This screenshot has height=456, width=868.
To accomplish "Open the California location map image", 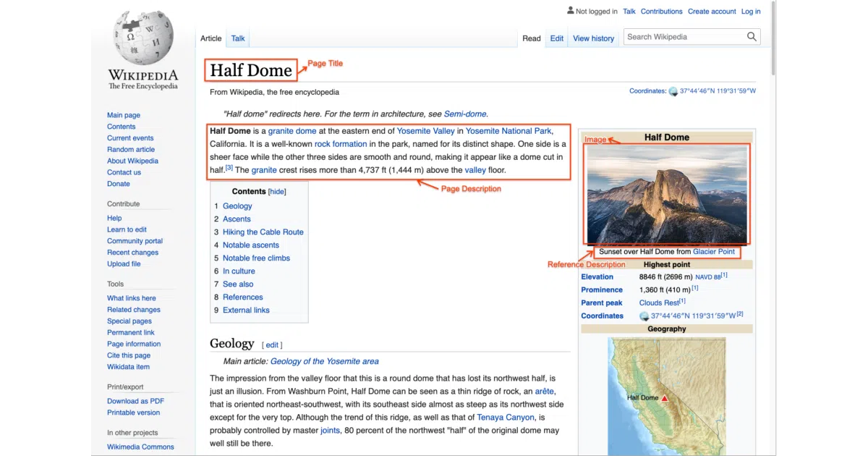I will coord(667,396).
